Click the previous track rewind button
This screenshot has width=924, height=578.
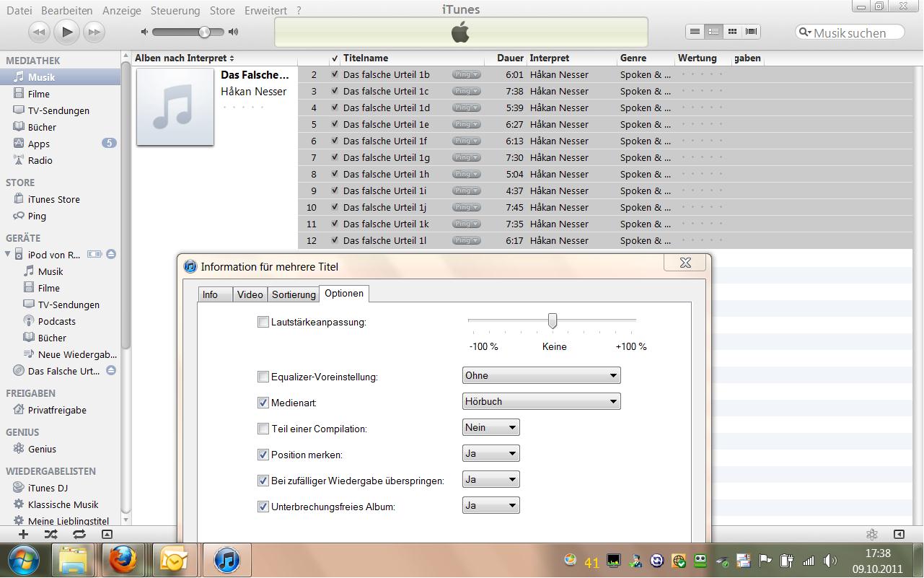click(x=39, y=32)
